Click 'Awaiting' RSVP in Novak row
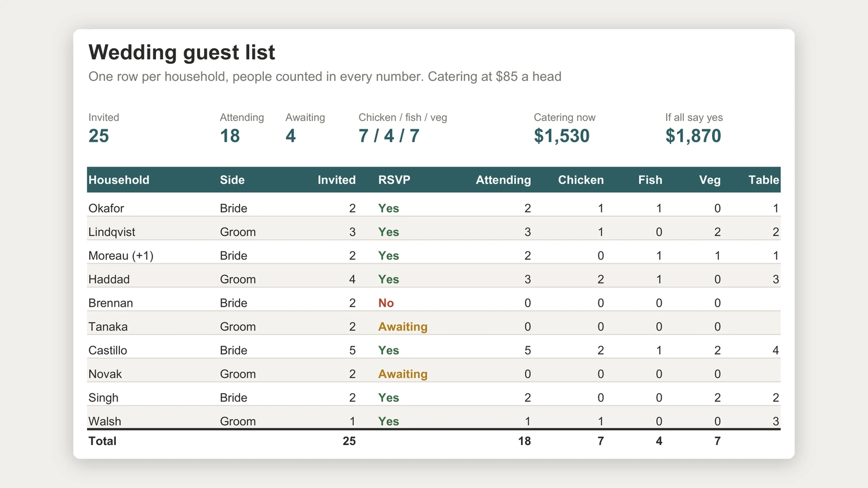Viewport: 868px width, 488px height. (x=403, y=374)
